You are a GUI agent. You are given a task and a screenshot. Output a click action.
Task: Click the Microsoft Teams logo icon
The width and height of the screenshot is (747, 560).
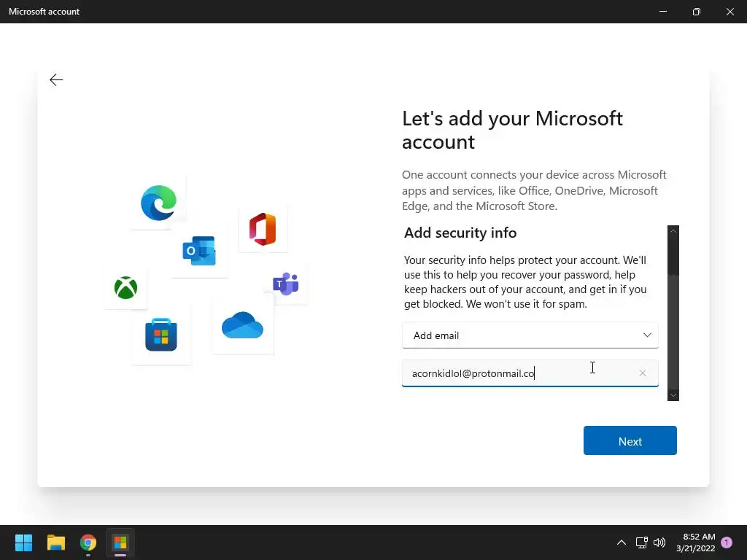pos(285,284)
